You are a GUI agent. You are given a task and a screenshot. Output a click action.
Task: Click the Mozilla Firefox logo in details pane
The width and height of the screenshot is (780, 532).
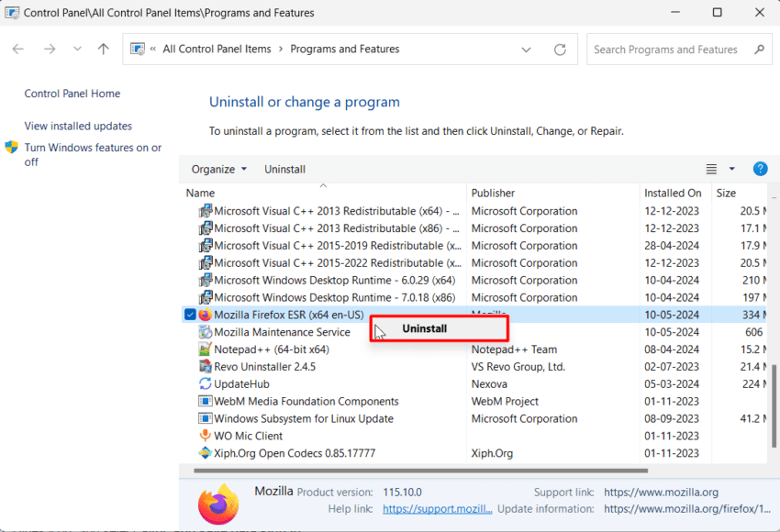[x=218, y=504]
